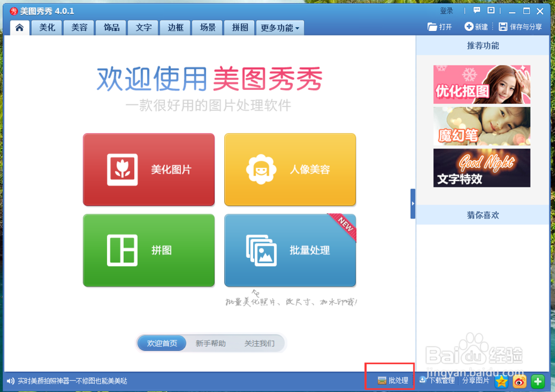Open the 美化图片 red tile
This screenshot has width=555, height=392.
click(149, 169)
